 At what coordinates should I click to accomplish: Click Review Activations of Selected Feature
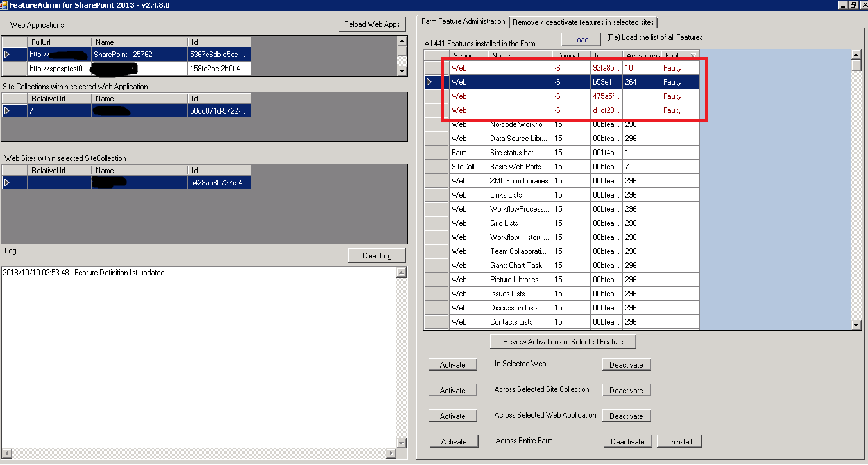coord(563,342)
